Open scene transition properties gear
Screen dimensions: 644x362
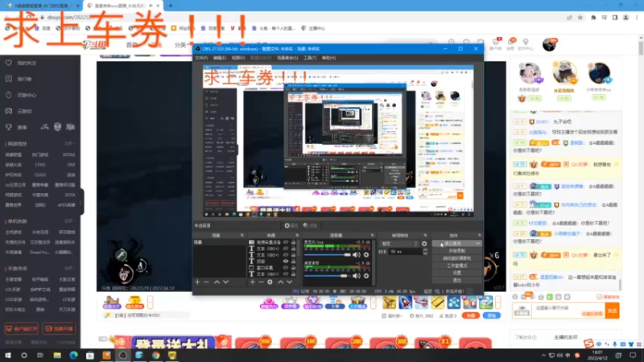pyautogui.click(x=424, y=244)
